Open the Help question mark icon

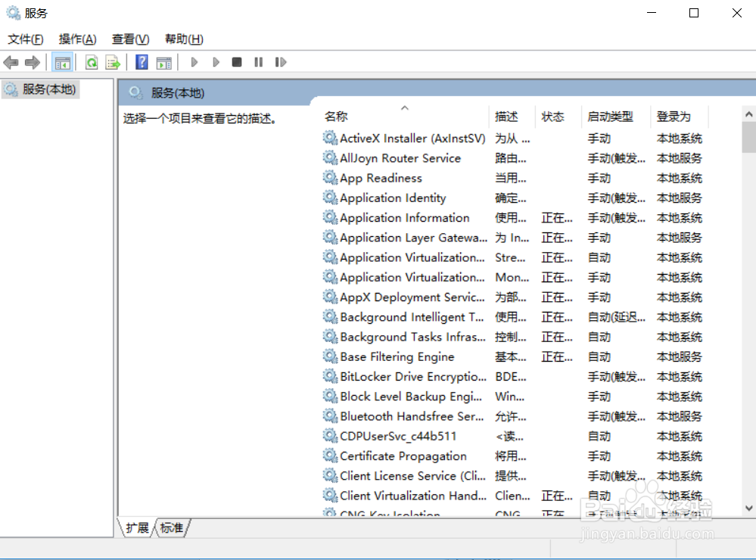[x=142, y=62]
